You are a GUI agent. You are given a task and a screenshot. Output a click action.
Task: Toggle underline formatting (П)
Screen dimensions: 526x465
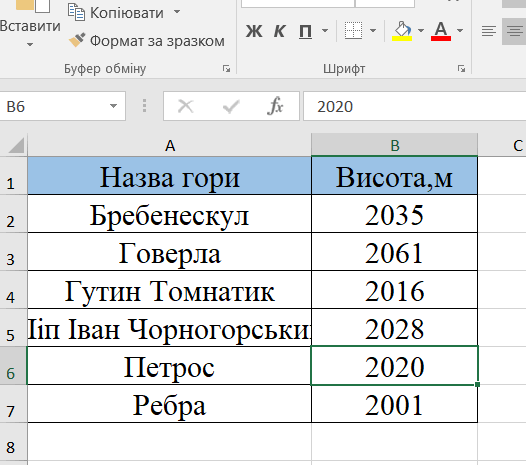pos(305,31)
